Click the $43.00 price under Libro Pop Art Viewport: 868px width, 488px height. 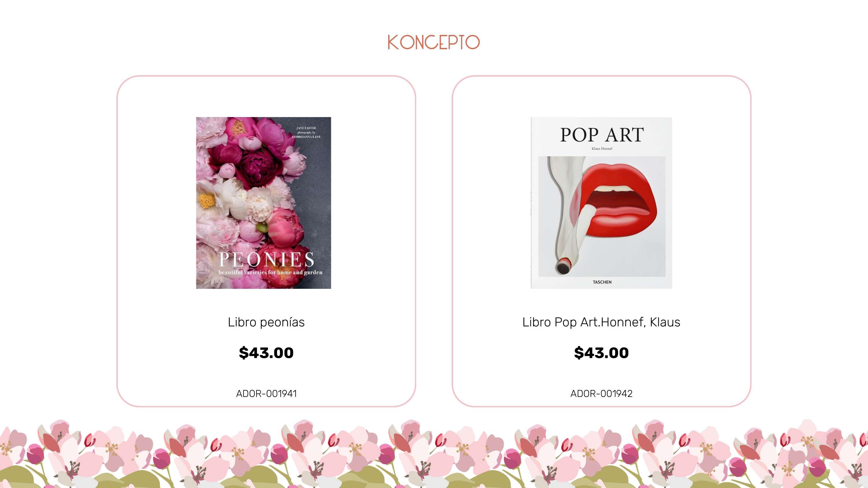point(602,353)
